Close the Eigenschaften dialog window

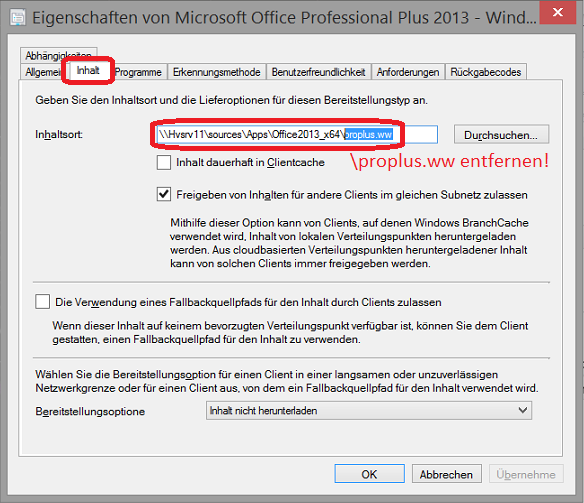(x=558, y=12)
